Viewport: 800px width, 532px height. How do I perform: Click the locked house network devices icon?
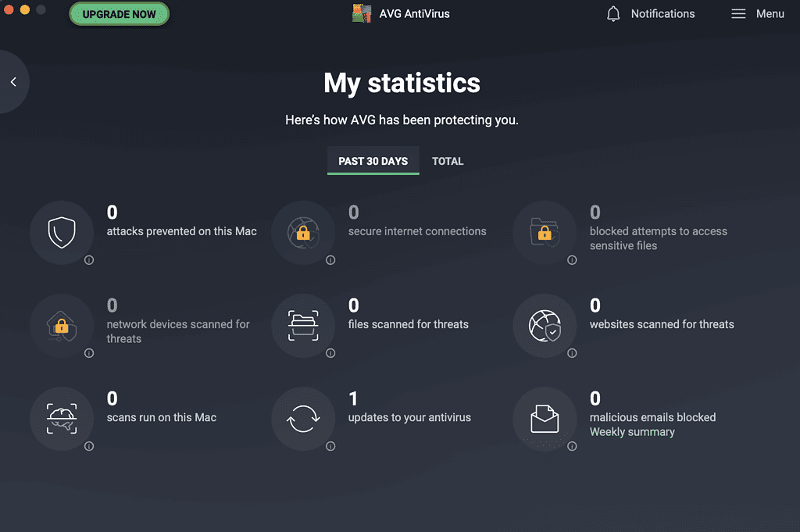coord(62,326)
